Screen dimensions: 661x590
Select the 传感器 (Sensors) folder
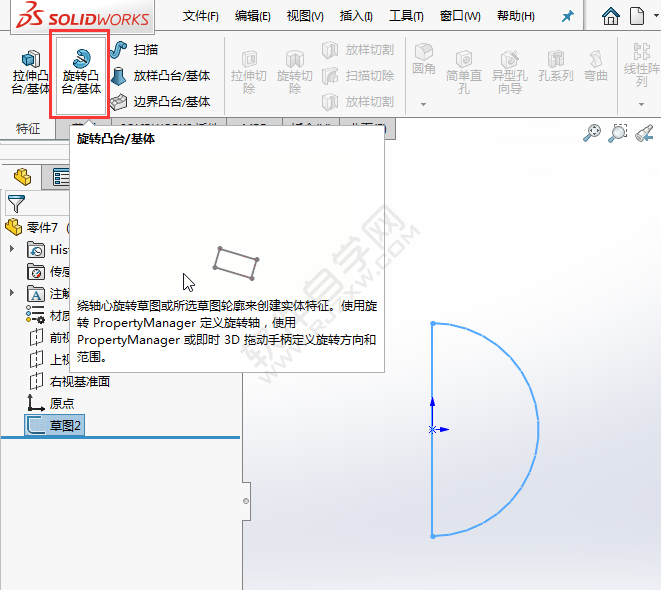(48, 272)
